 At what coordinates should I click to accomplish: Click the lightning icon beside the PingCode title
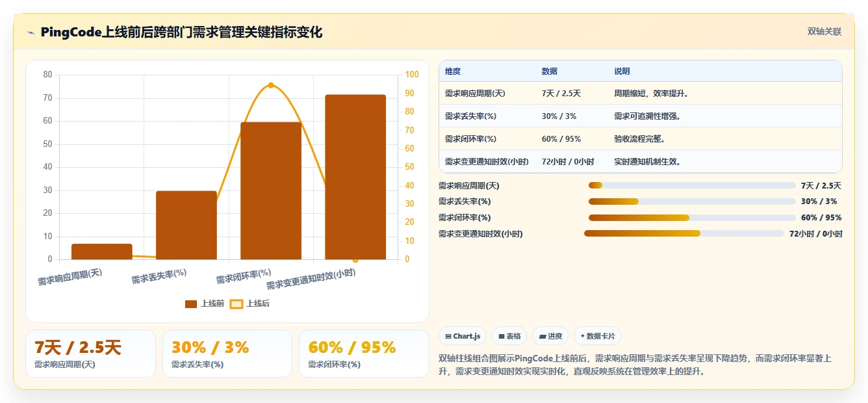[31, 32]
